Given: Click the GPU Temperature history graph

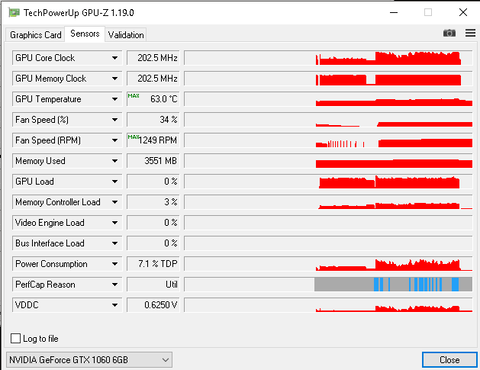Looking at the screenshot, I should click(x=328, y=99).
